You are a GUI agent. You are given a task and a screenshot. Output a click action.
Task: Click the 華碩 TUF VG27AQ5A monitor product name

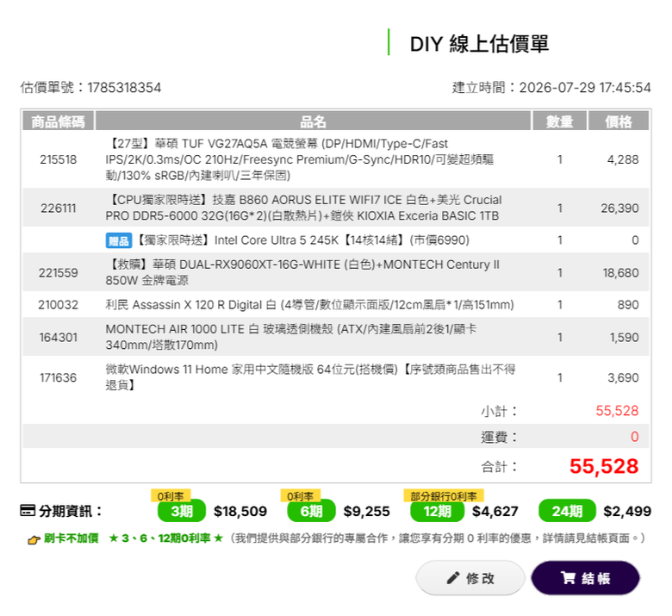pos(300,159)
